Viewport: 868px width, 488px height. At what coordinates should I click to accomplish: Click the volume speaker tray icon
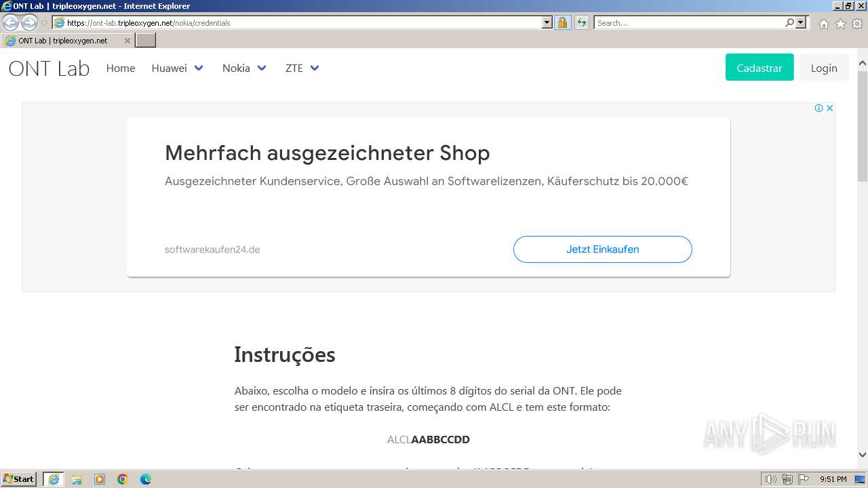pyautogui.click(x=771, y=479)
